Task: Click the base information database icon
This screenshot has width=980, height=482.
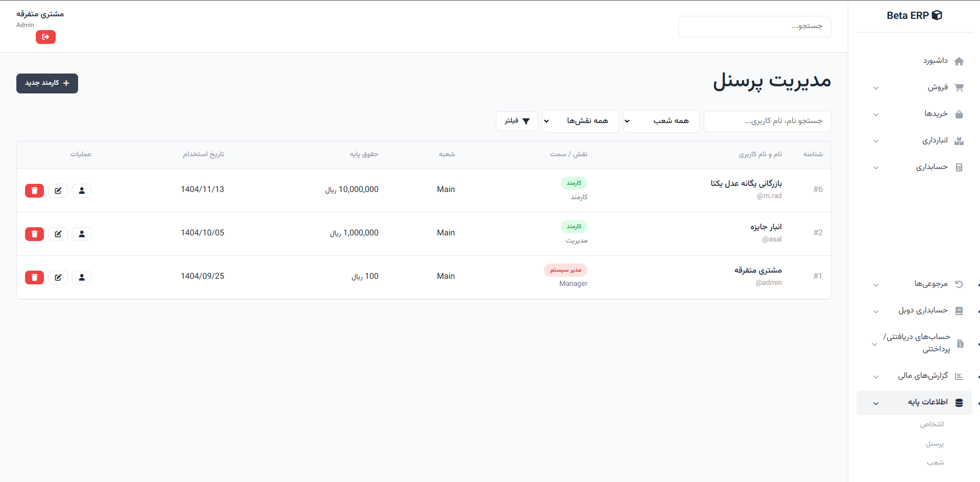Action: 959,403
